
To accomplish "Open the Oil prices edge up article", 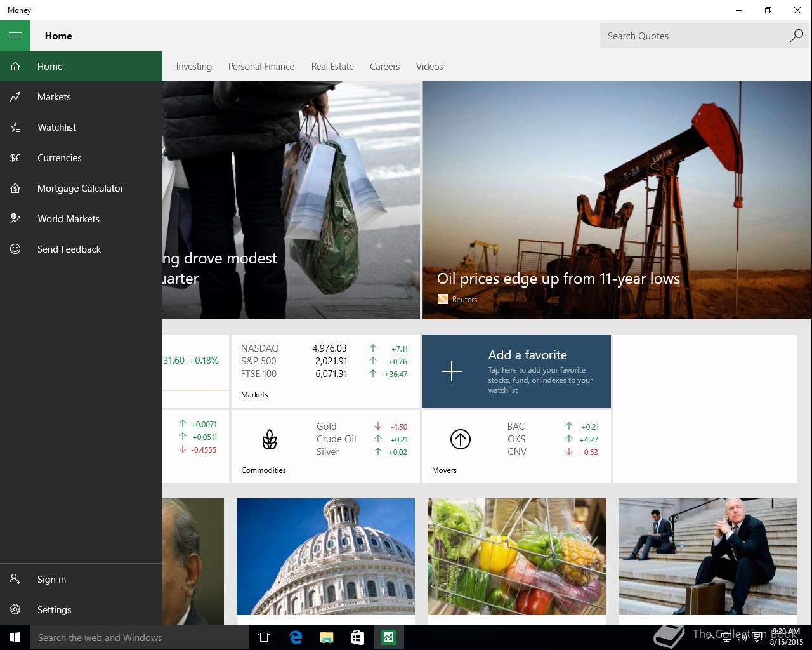I will point(617,200).
